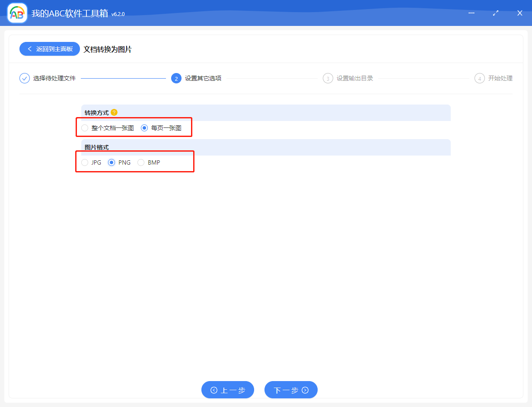
Task: Close the ABC toolbox window
Action: point(520,13)
